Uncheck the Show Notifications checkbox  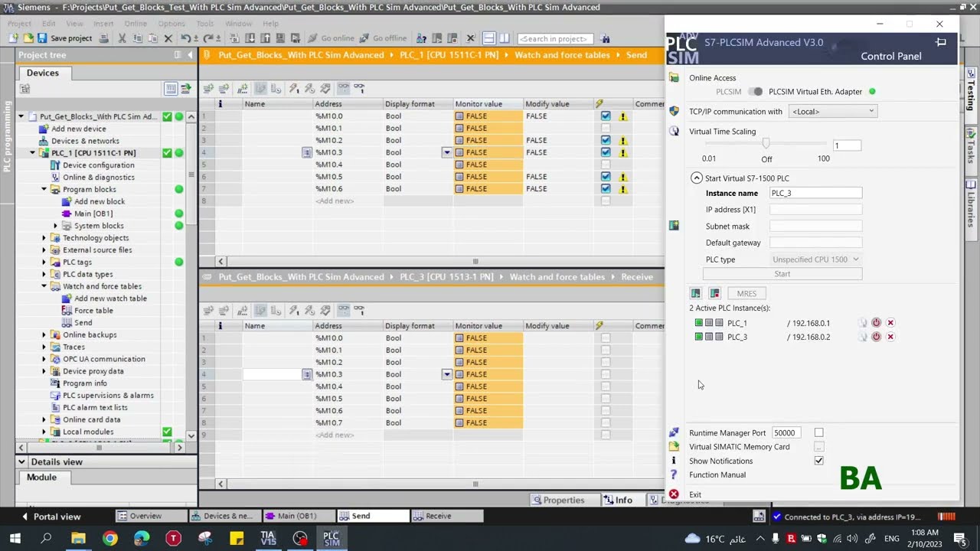819,461
